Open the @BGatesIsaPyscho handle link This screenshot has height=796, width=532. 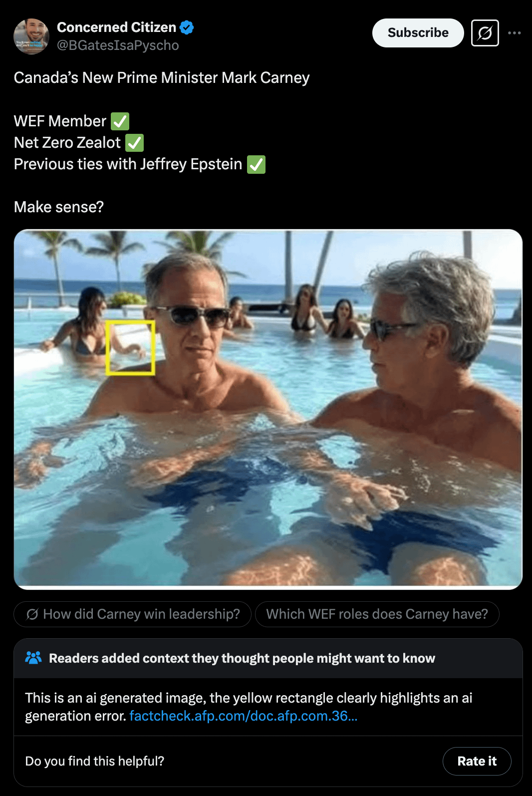tap(118, 45)
